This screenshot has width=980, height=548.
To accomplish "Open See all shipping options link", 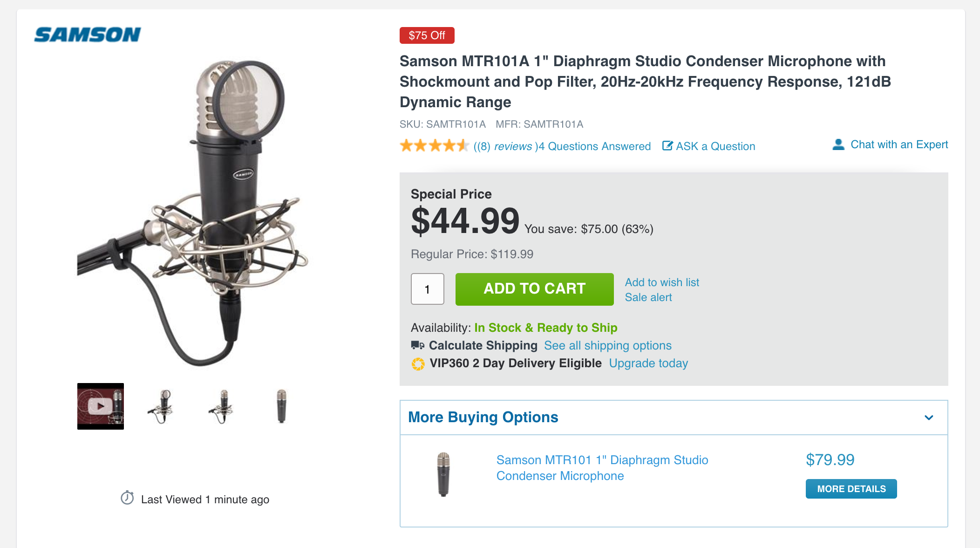I will [608, 345].
